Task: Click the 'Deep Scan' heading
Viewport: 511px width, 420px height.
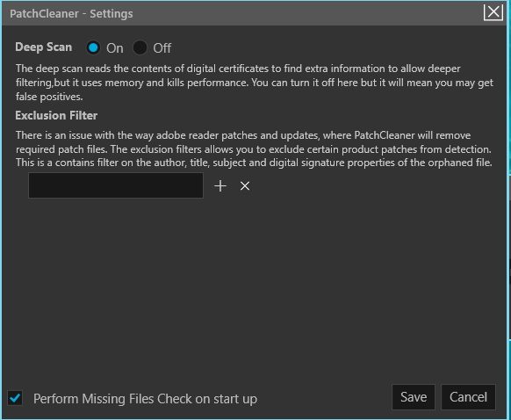Action: (44, 47)
